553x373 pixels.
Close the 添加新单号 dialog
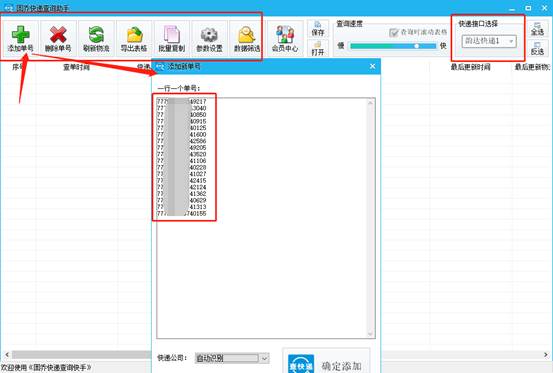tap(373, 66)
